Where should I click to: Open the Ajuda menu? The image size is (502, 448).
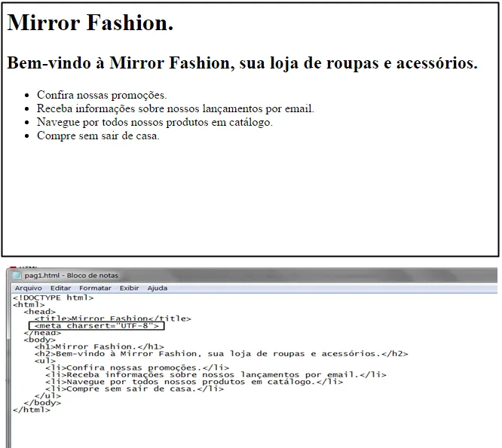(157, 288)
